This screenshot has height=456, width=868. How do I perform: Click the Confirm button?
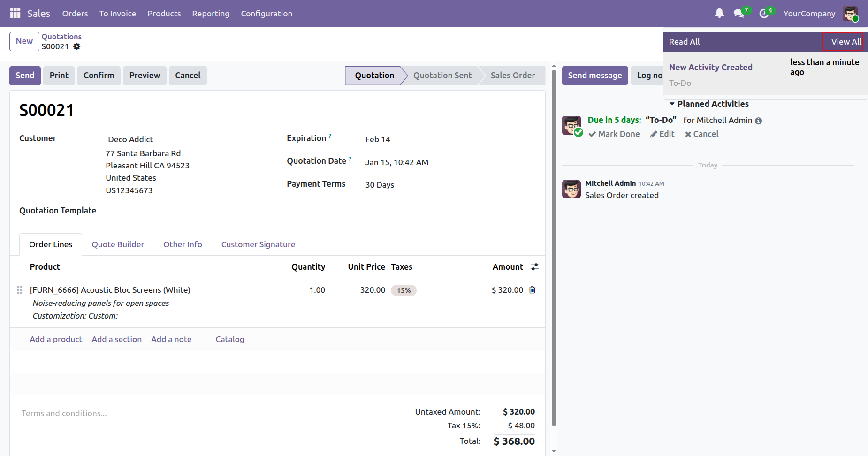[x=99, y=76]
